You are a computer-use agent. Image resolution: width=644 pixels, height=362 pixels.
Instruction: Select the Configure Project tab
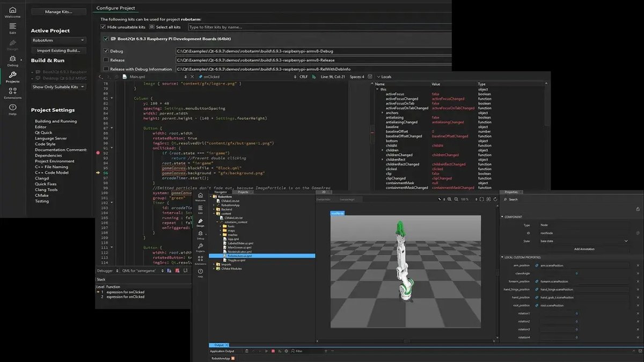tap(116, 8)
